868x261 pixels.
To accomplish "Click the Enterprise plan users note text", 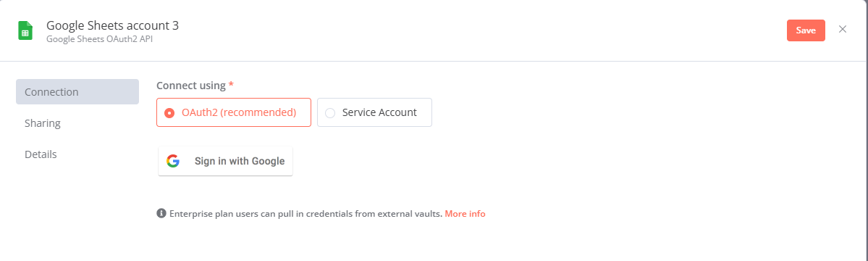I will pos(306,213).
